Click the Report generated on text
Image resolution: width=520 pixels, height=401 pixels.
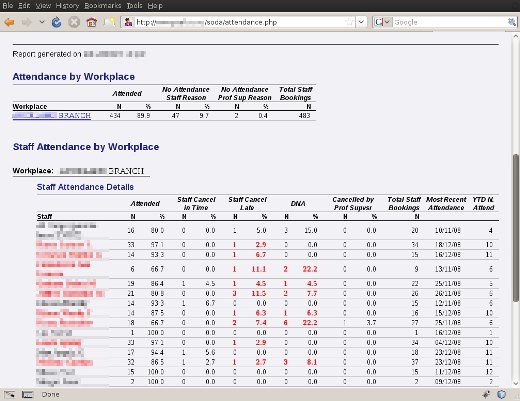click(47, 54)
